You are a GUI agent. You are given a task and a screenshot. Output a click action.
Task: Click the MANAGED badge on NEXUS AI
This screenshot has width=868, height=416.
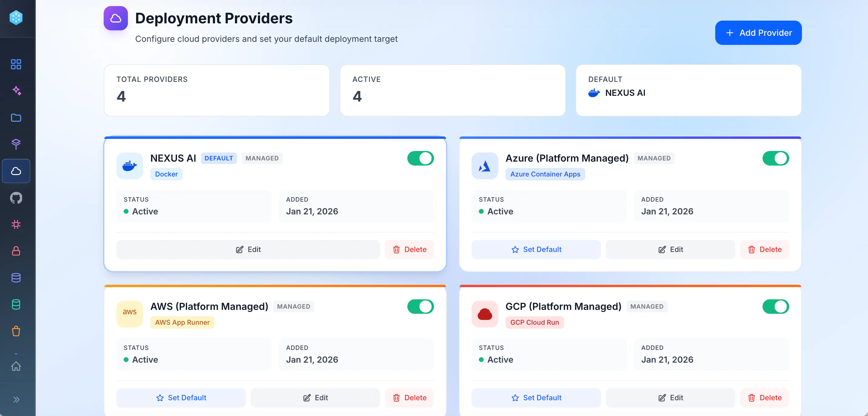[x=262, y=159]
